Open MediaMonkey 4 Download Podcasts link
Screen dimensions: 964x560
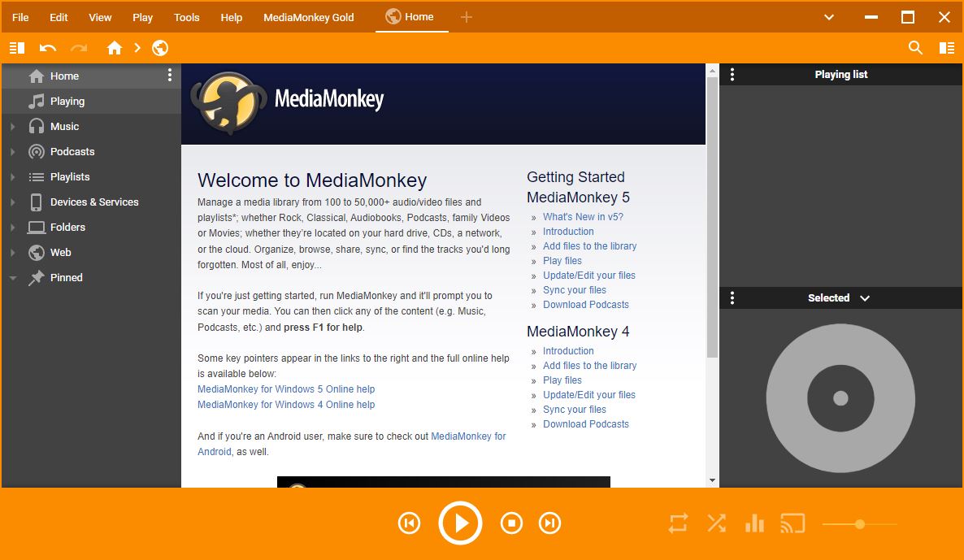tap(586, 425)
